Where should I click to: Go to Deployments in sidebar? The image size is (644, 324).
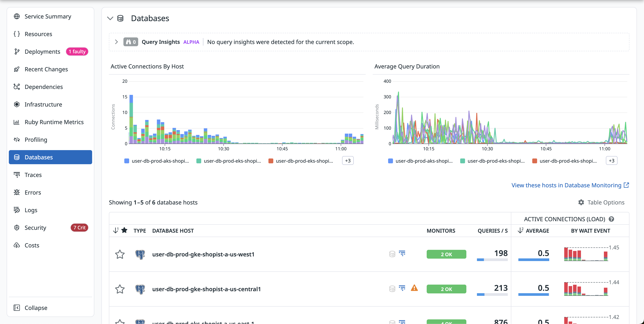coord(42,52)
